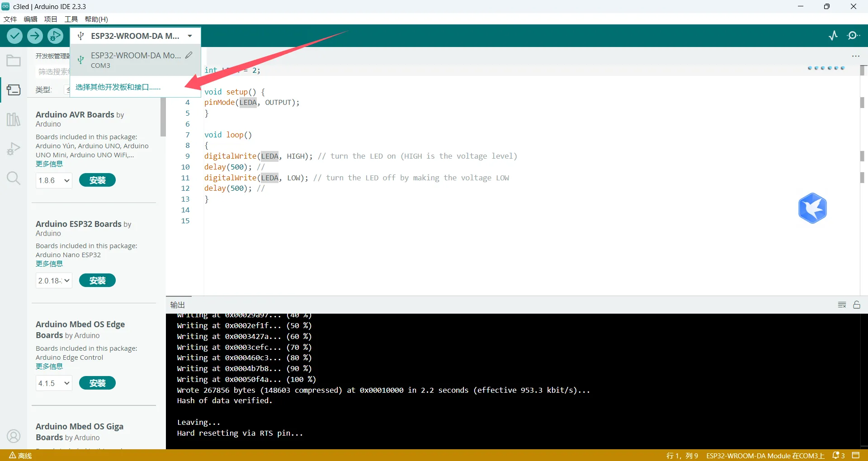Viewport: 868px width, 461px height.
Task: Click the edit pencil next to ESP32-WROOM-DA board
Action: click(189, 55)
